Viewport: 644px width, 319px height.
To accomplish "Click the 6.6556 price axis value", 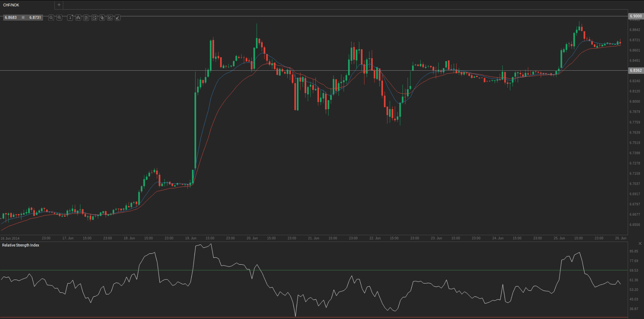I will click(635, 225).
